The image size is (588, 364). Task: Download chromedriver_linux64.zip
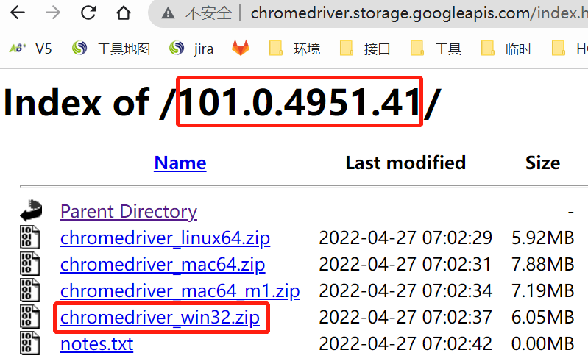coord(165,238)
